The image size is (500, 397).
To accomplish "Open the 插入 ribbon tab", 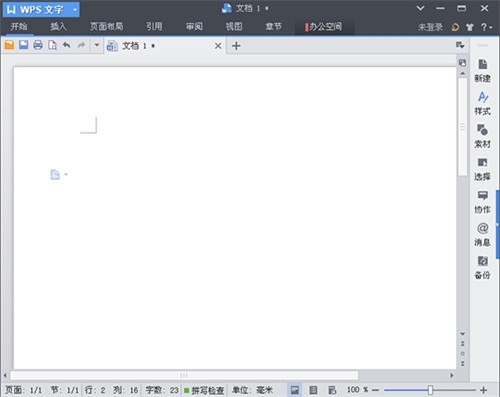I will click(58, 26).
